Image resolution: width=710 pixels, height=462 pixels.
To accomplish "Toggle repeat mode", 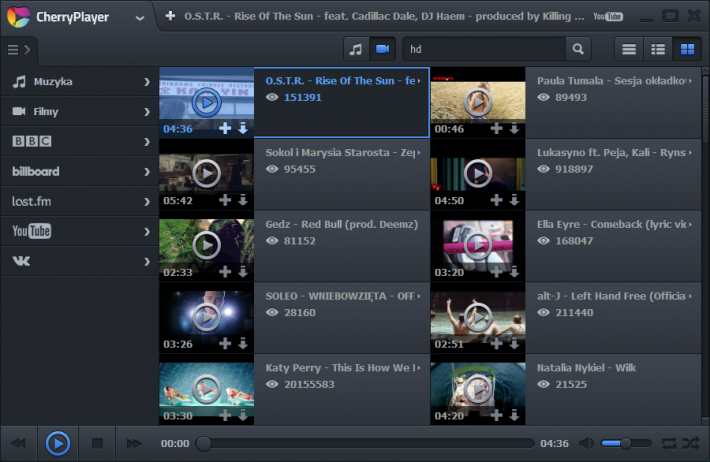I will point(669,443).
